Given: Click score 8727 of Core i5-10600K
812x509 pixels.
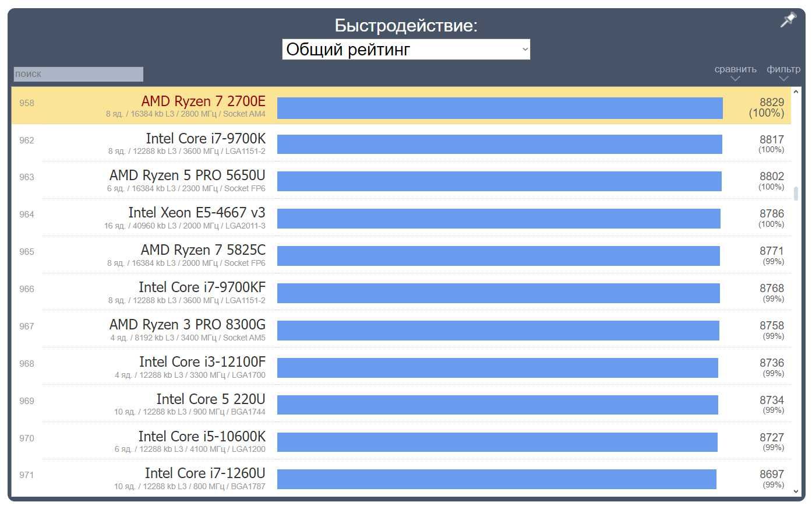Looking at the screenshot, I should tap(772, 437).
